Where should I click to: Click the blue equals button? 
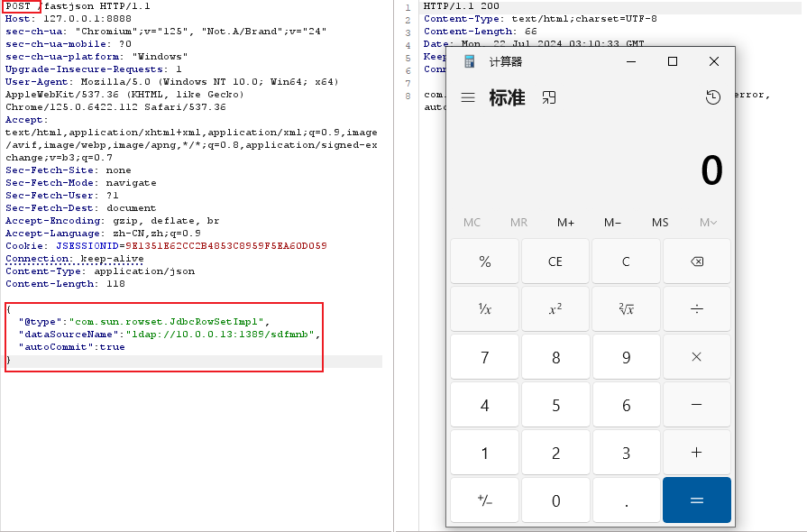tap(697, 500)
